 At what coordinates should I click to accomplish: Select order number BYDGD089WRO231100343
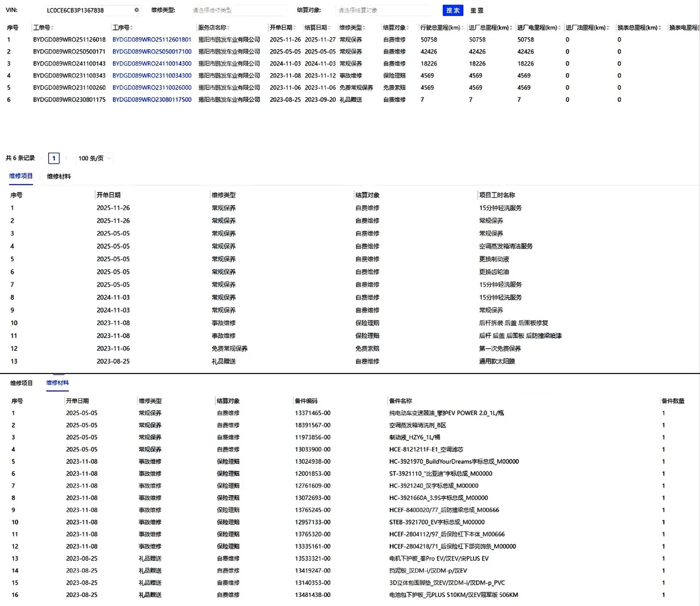coord(69,76)
